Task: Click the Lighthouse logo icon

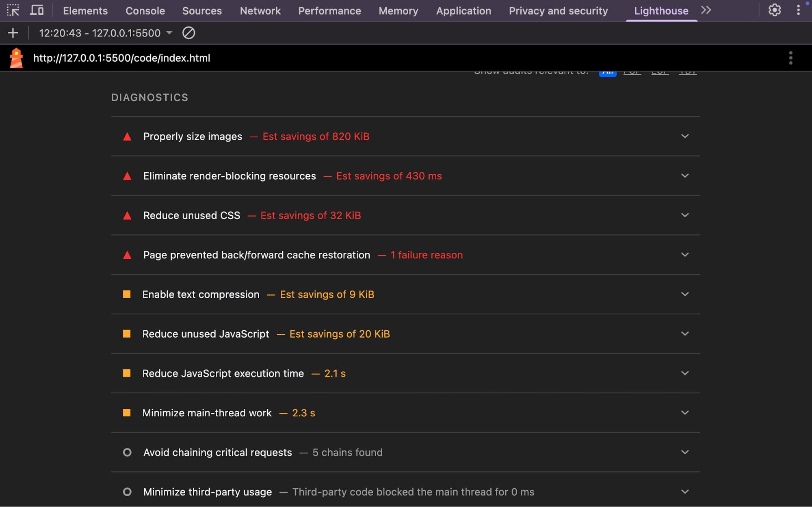Action: coord(16,58)
